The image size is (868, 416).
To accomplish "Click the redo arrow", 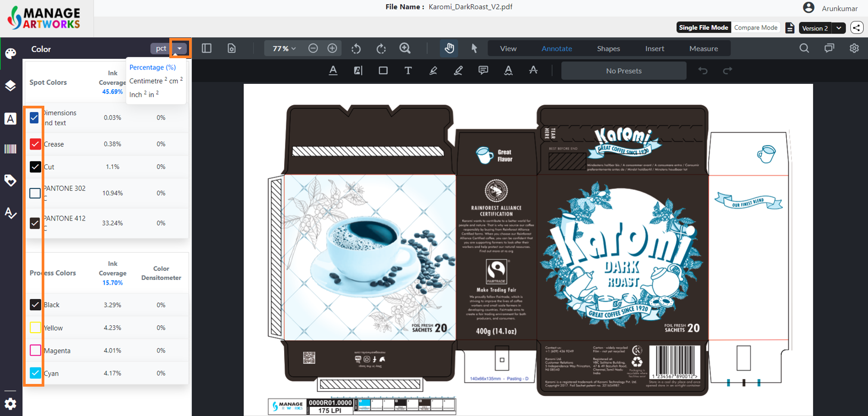I will pyautogui.click(x=728, y=70).
